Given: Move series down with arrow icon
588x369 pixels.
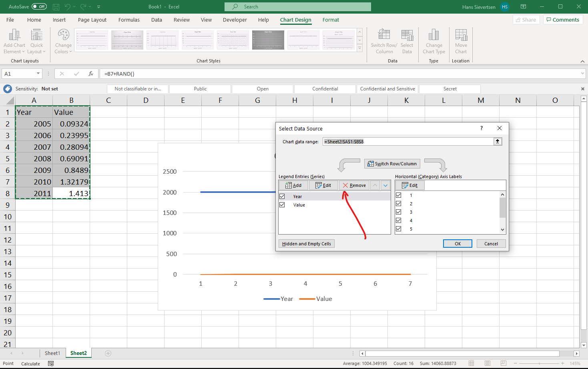Looking at the screenshot, I should coord(385,185).
